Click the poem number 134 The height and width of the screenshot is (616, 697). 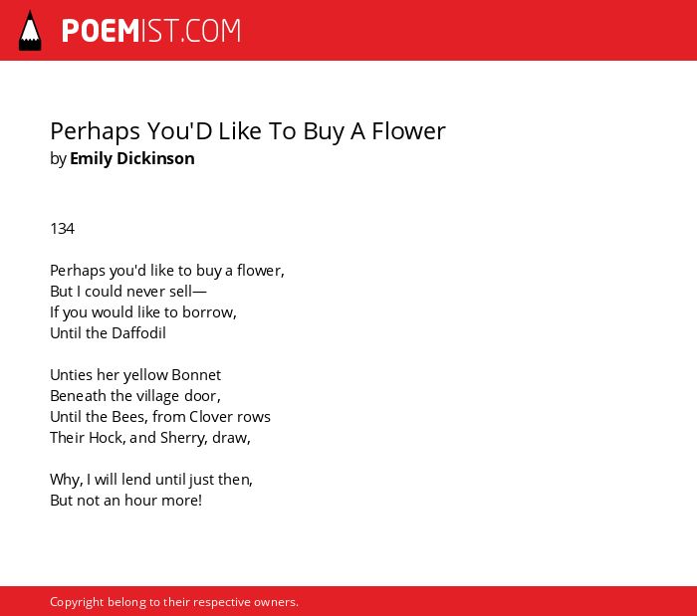click(x=62, y=229)
